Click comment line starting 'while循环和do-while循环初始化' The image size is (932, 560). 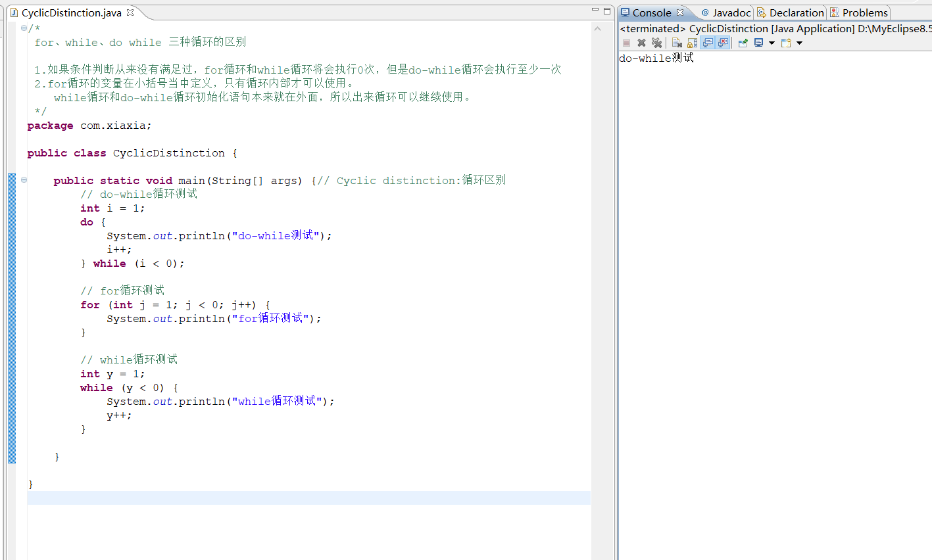(263, 97)
